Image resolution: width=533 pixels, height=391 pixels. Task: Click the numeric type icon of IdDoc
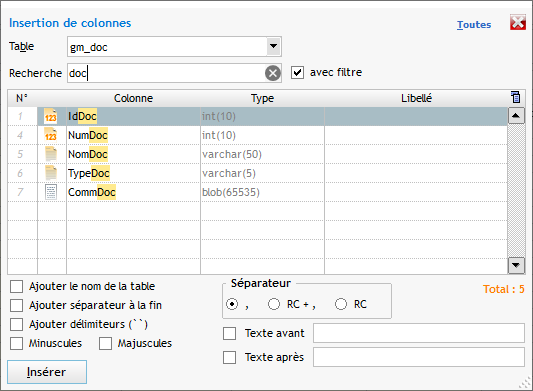point(51,116)
